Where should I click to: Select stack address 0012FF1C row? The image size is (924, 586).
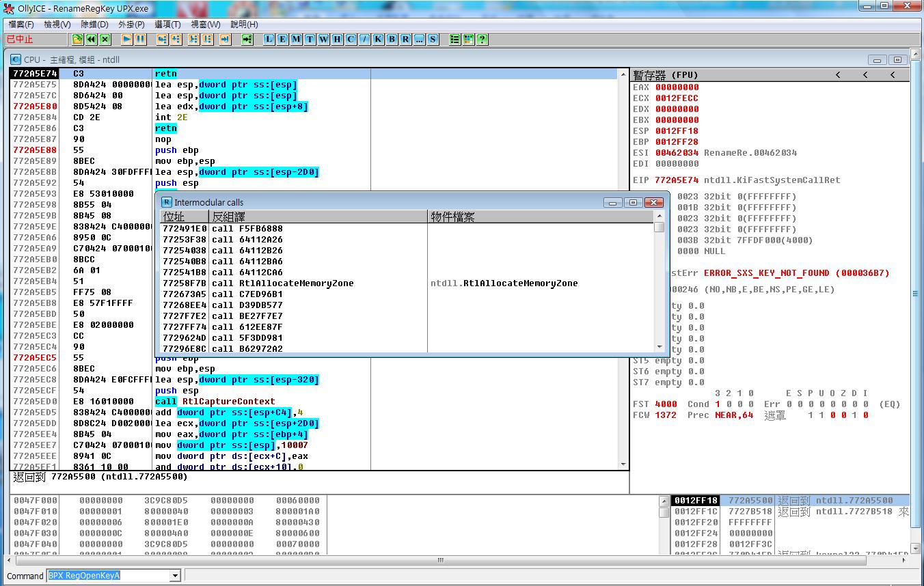click(x=791, y=512)
